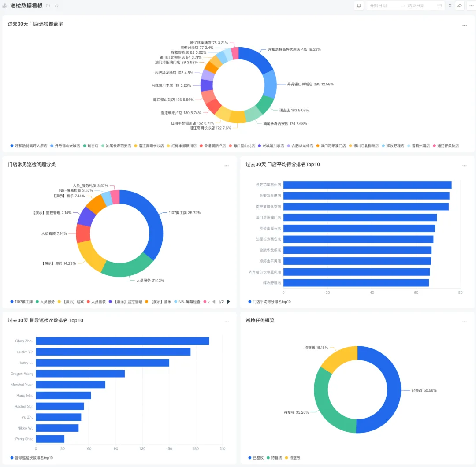
Task: Go to previous legend page arrow in 问题分类 chart
Action: tap(214, 302)
